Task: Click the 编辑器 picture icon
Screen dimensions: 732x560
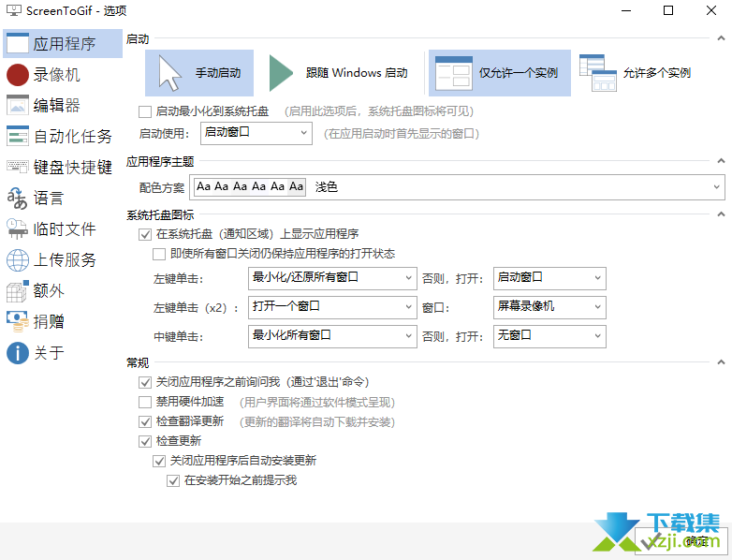Action: pos(18,106)
